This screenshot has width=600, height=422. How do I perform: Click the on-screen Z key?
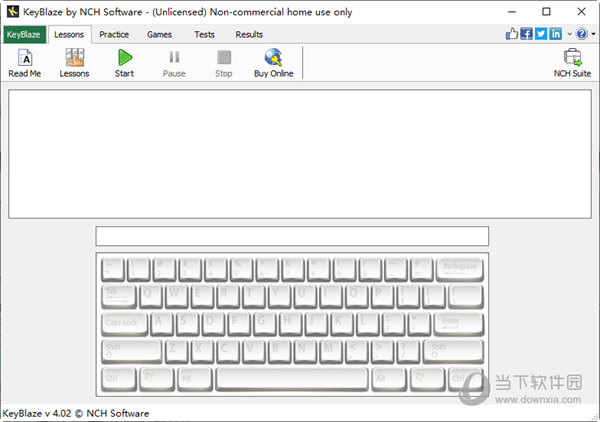176,352
